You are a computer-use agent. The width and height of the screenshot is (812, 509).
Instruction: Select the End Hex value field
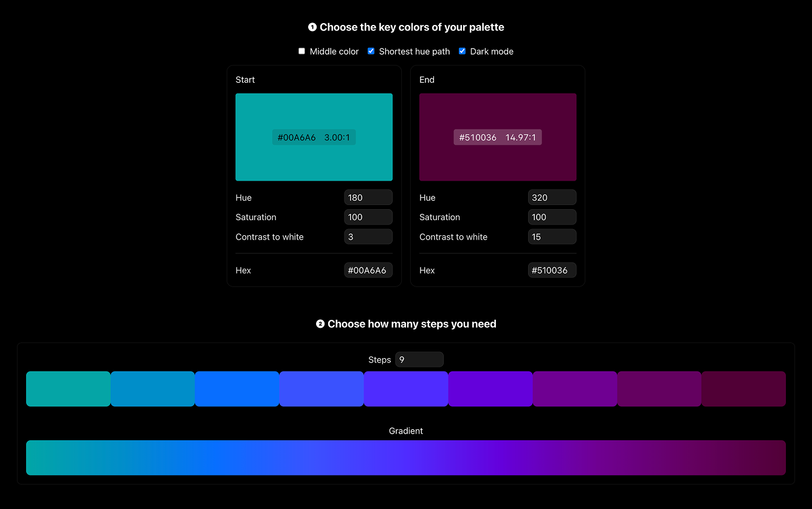(x=552, y=270)
